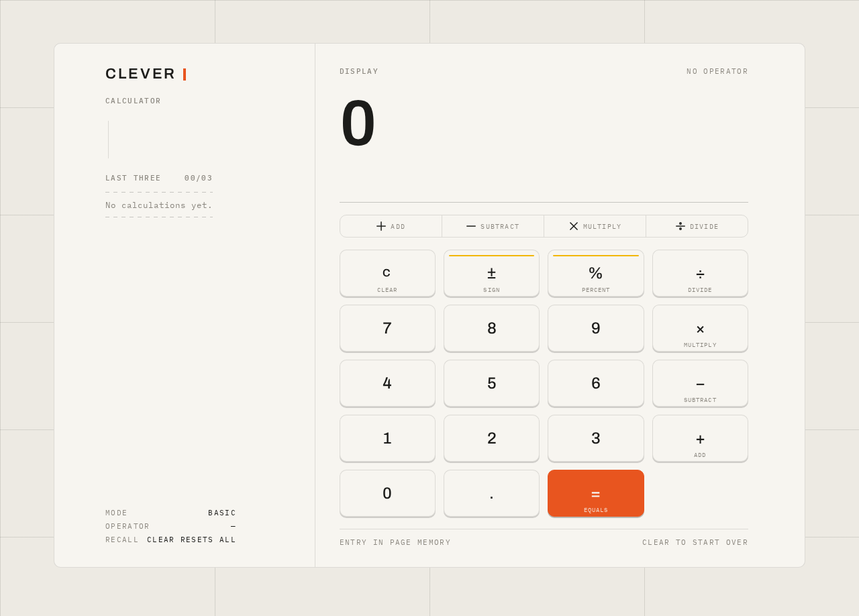Click the × Multiply keypad key
The height and width of the screenshot is (616, 859).
click(700, 328)
